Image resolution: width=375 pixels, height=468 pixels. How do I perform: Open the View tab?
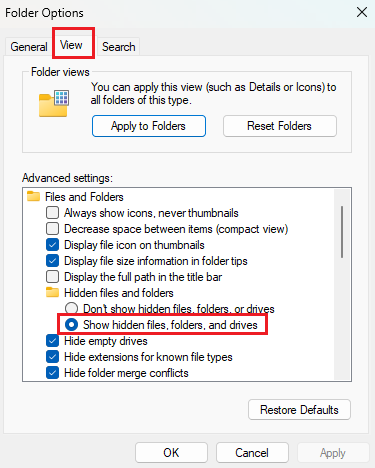(71, 45)
